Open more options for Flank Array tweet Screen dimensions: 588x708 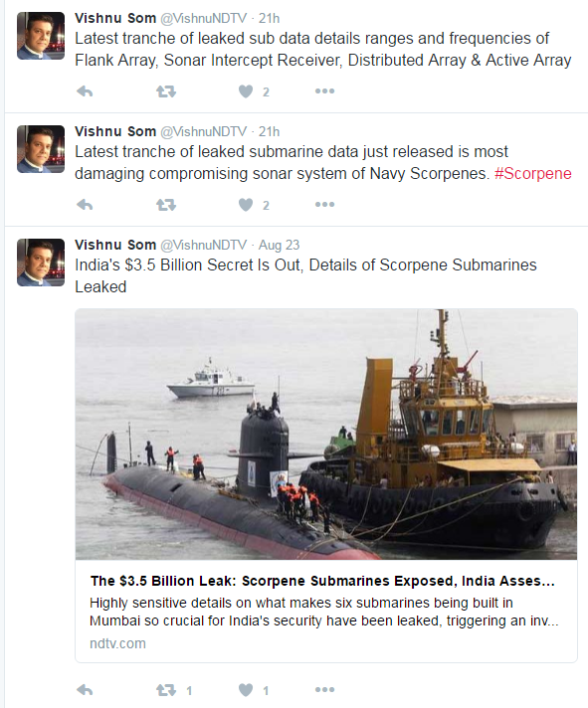pyautogui.click(x=324, y=91)
